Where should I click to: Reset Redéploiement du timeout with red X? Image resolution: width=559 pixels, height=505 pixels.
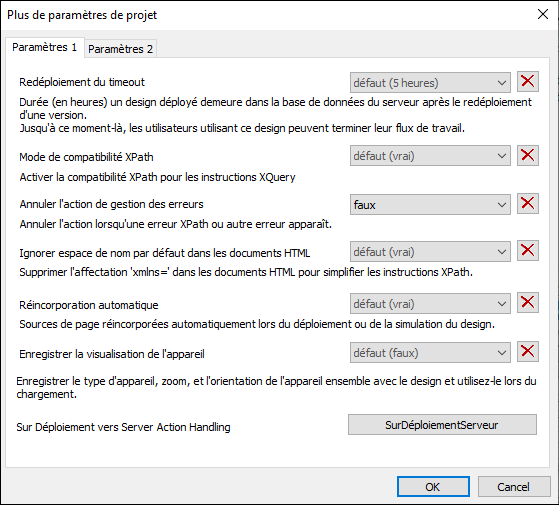[x=528, y=82]
